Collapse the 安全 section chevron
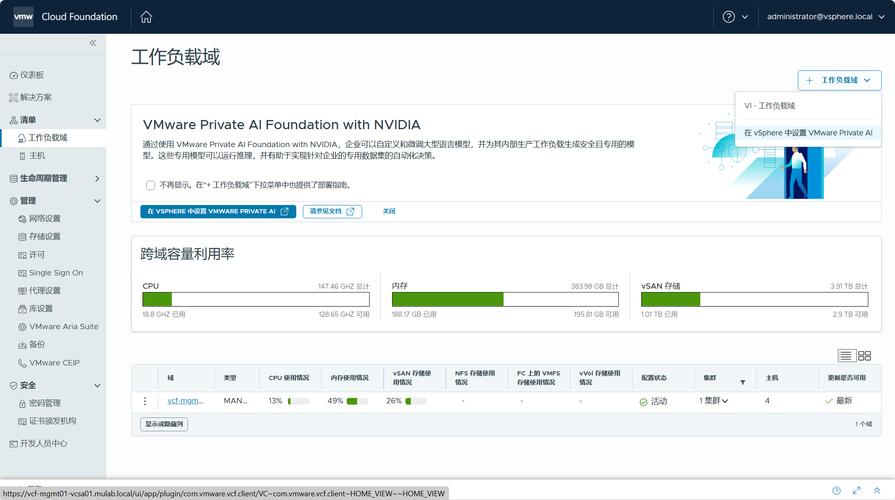This screenshot has height=500, width=895. [97, 386]
